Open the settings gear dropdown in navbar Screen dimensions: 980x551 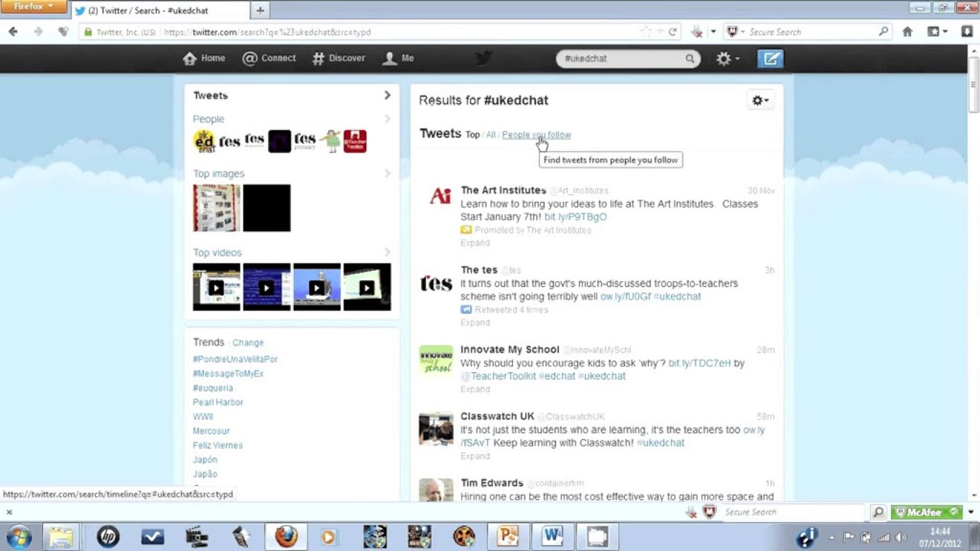(727, 59)
